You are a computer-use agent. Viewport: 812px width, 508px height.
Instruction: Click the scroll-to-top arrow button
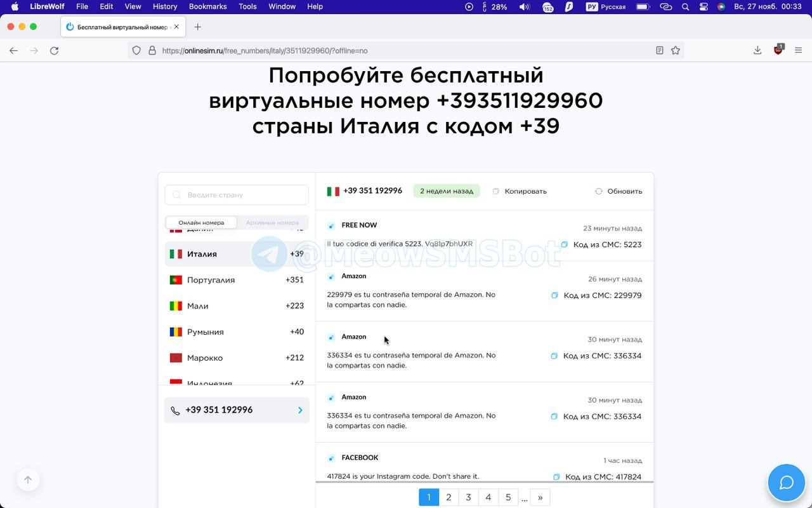point(28,480)
